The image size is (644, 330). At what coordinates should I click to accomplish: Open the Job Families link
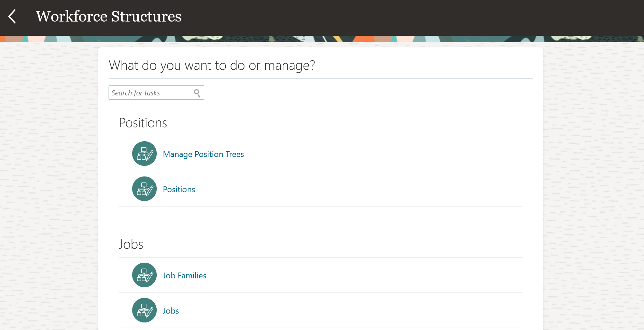click(x=184, y=276)
